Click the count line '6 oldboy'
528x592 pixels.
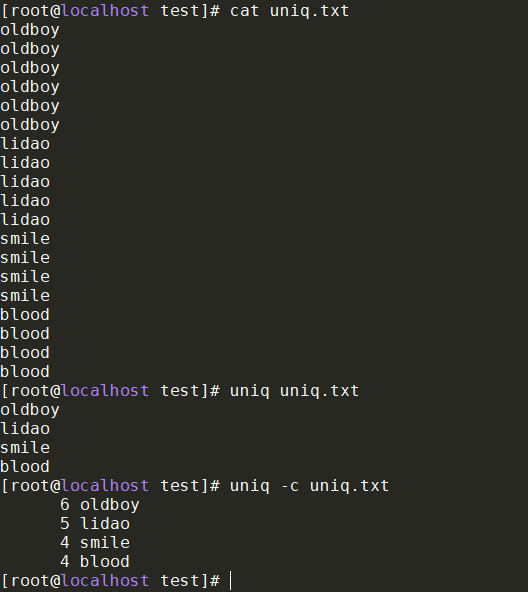click(x=100, y=505)
